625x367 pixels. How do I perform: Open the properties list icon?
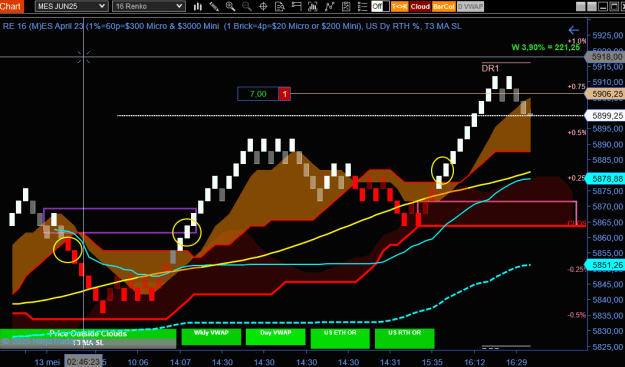pos(362,6)
